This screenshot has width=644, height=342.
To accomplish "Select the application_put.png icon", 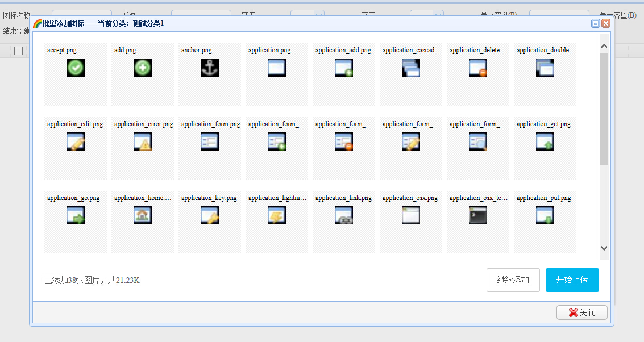I will 545,215.
